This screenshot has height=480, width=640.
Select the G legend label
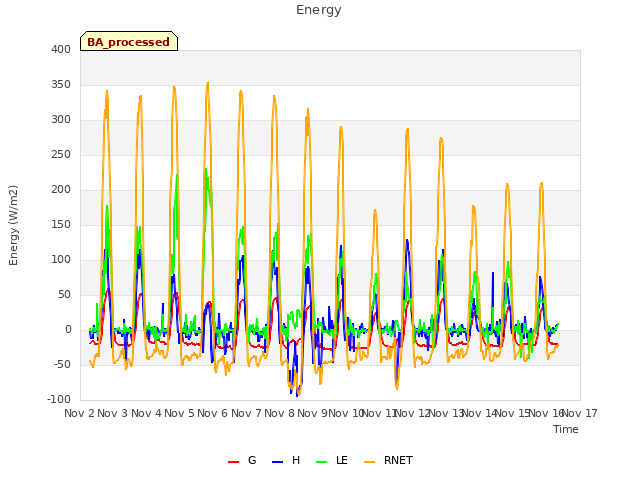252,460
